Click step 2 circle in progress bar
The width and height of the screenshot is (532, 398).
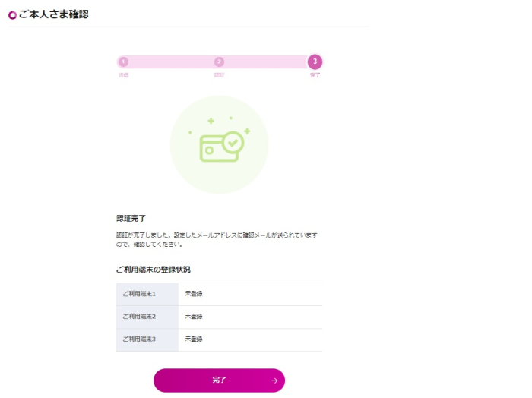tap(219, 62)
